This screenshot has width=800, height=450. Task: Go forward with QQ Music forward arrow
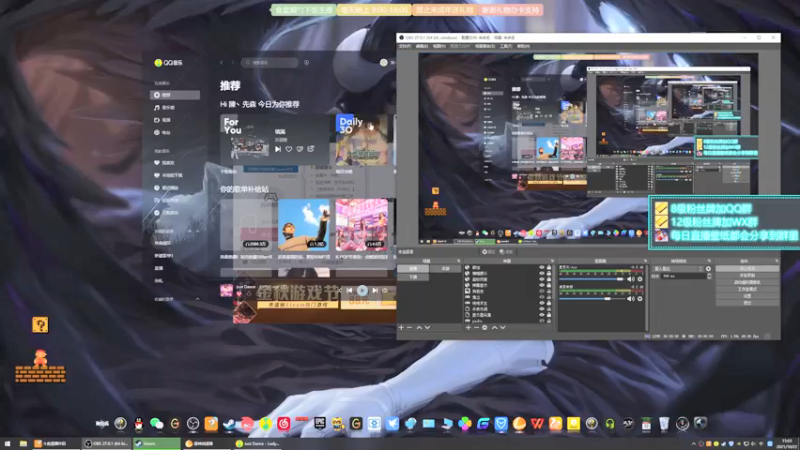click(x=233, y=62)
